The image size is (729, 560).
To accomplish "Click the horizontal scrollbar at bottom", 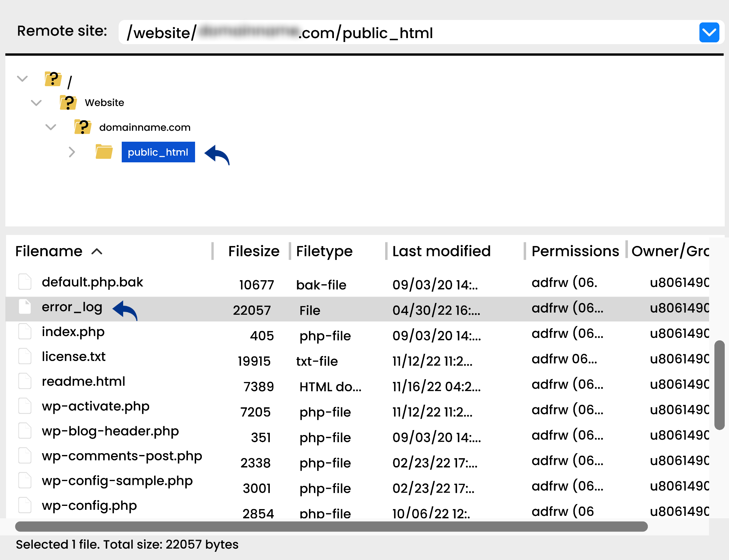I will [x=331, y=527].
